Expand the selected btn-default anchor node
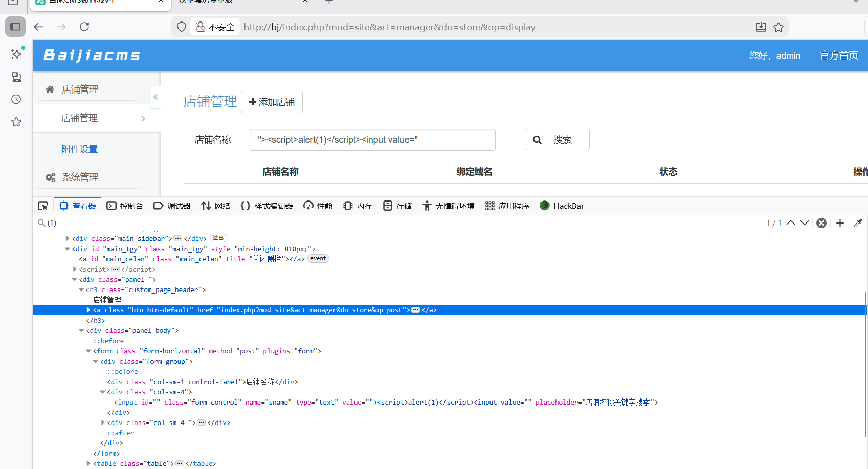868x469 pixels. pyautogui.click(x=88, y=310)
